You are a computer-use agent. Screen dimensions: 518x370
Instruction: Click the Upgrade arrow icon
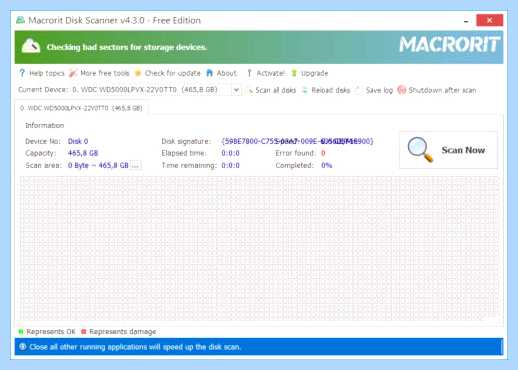(x=294, y=73)
